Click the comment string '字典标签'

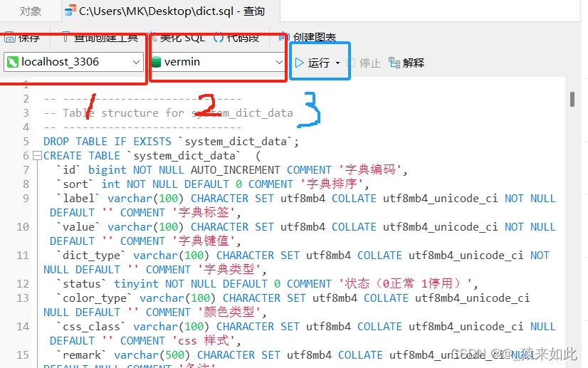[x=204, y=213]
